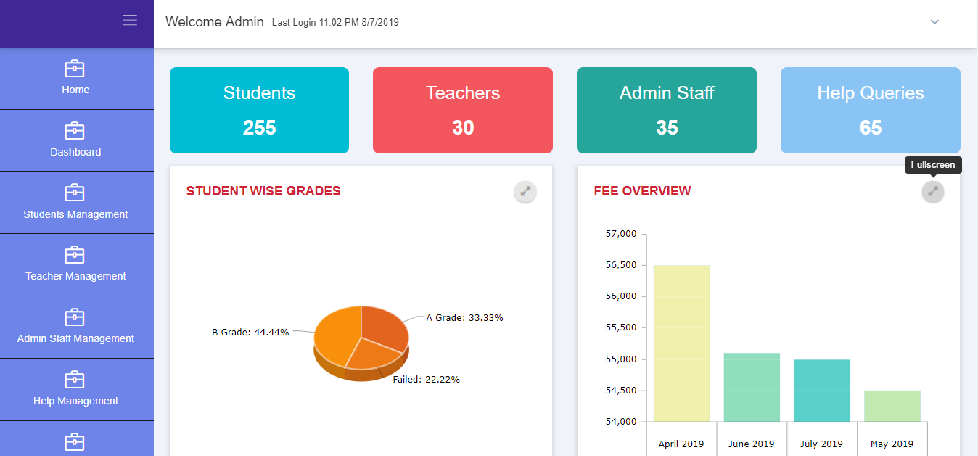Click the Students Management briefcase icon
978x456 pixels.
coord(75,193)
